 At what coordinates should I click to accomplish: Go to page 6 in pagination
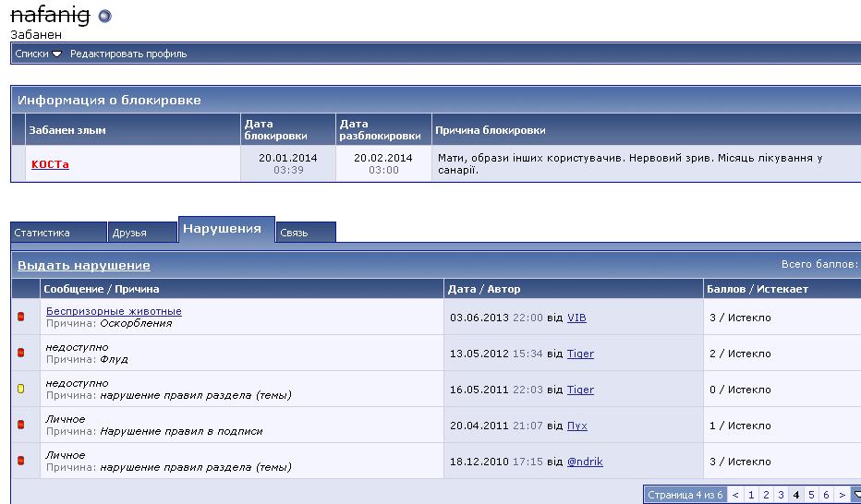coord(826,496)
